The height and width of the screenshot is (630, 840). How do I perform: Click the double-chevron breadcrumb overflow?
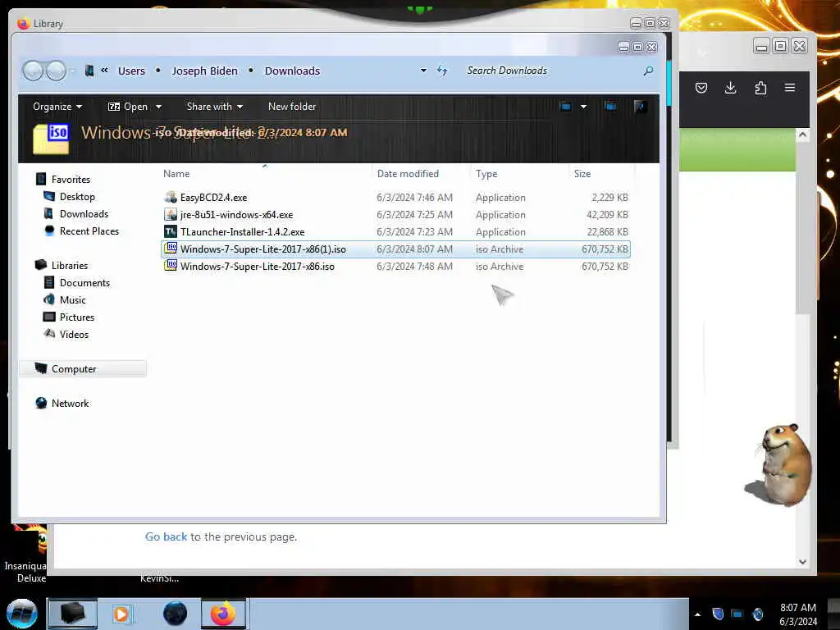click(104, 70)
